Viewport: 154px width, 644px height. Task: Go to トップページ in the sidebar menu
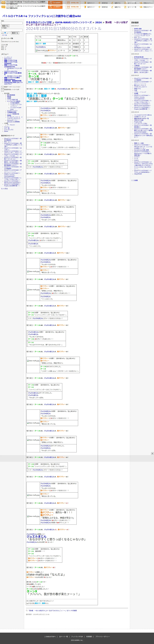8,57
